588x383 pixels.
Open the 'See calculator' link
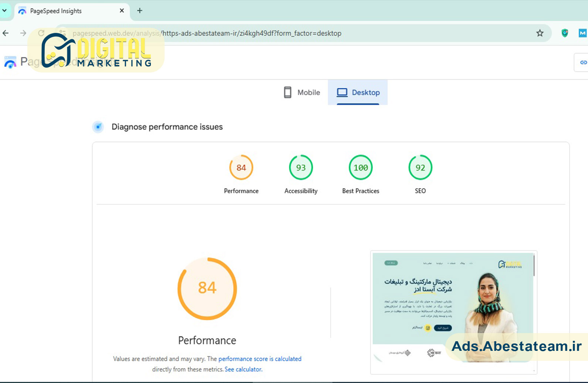click(x=243, y=369)
